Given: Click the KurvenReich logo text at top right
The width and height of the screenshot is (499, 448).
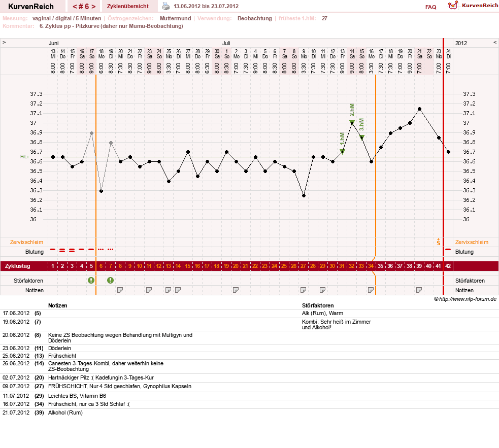Looking at the screenshot, I should click(x=480, y=6).
